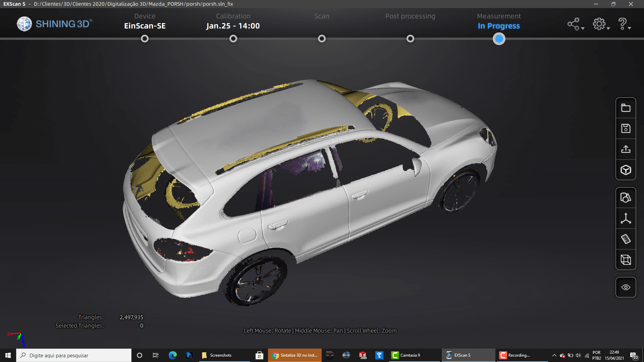
Task: Launch Microsoft Edge from taskbar
Action: pos(173,355)
